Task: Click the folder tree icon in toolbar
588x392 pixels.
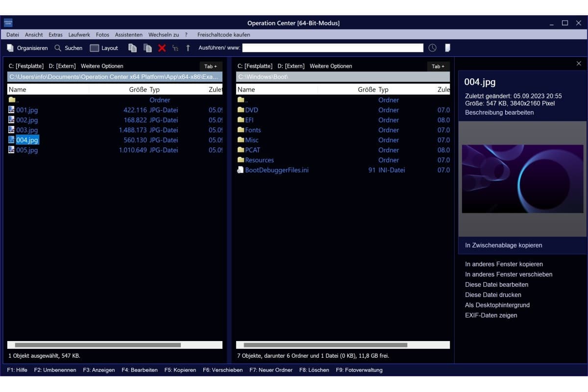Action: tap(175, 48)
